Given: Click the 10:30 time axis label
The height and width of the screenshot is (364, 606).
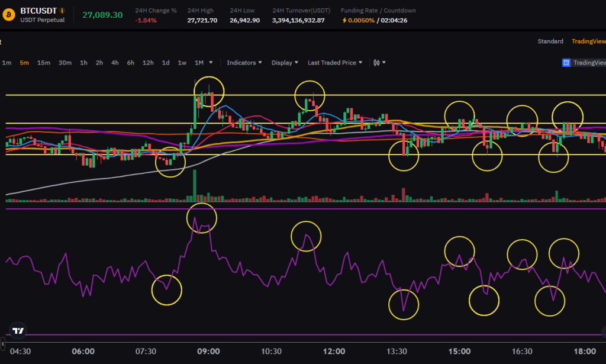Looking at the screenshot, I should click(x=271, y=351).
